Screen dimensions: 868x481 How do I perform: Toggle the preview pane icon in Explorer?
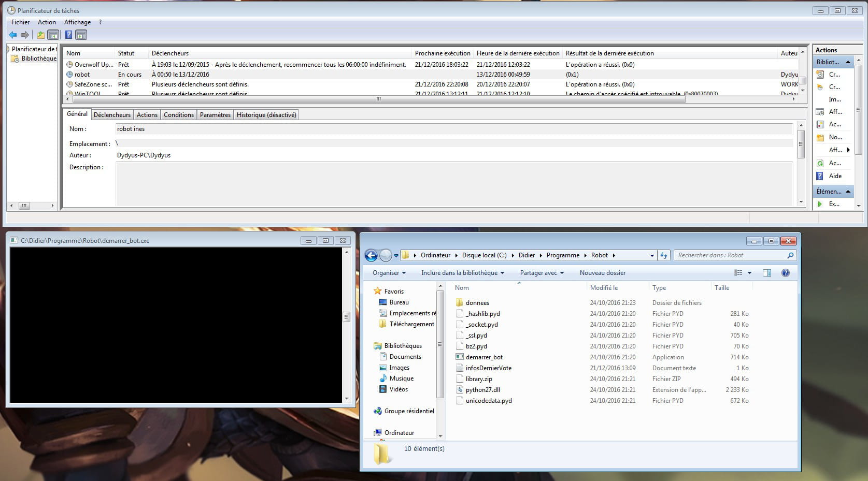pyautogui.click(x=767, y=273)
